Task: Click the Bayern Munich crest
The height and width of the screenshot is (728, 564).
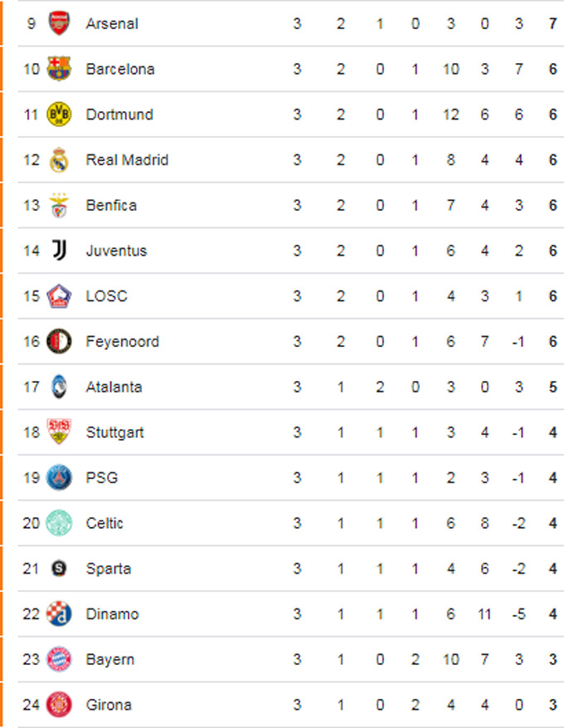Action: [x=59, y=659]
